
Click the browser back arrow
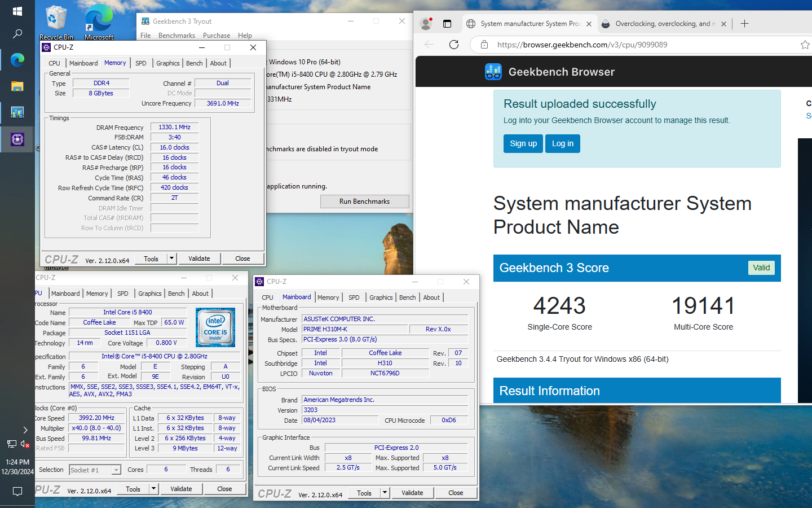[x=429, y=45]
